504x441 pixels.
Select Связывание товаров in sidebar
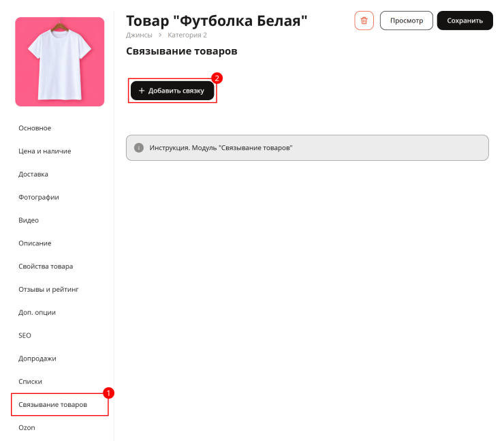click(x=52, y=405)
